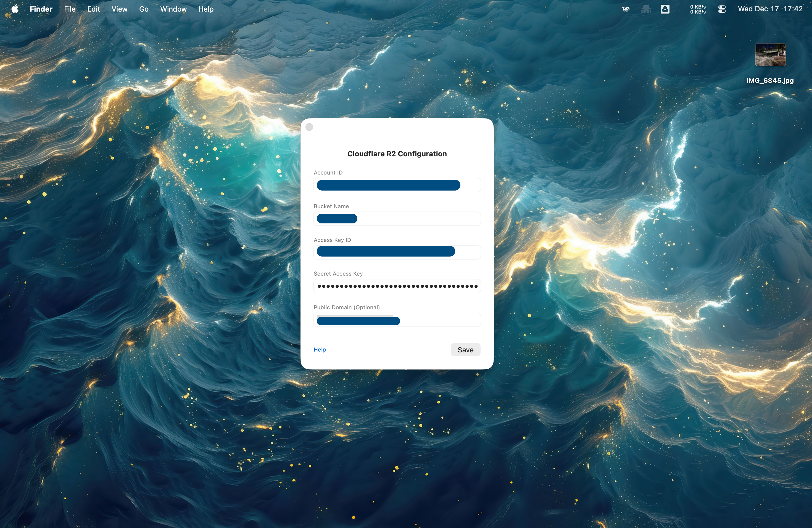Image resolution: width=812 pixels, height=528 pixels.
Task: Click the triangle app icon in the menu bar
Action: click(x=666, y=9)
